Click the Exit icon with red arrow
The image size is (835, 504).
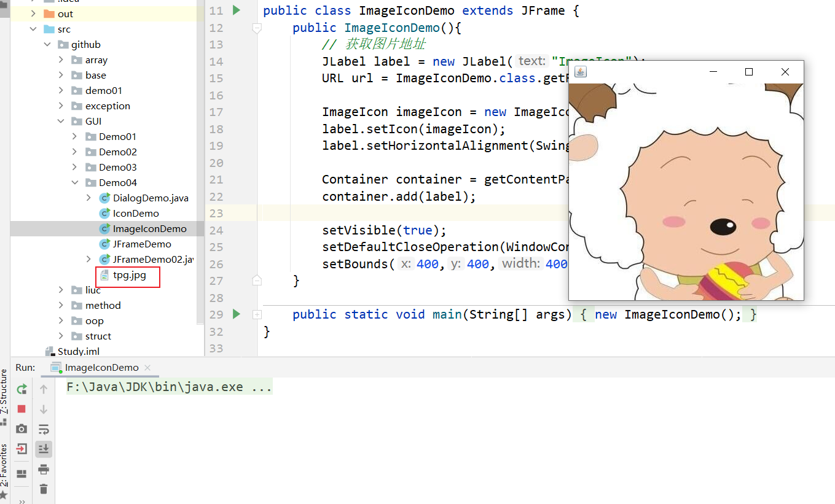coord(22,449)
